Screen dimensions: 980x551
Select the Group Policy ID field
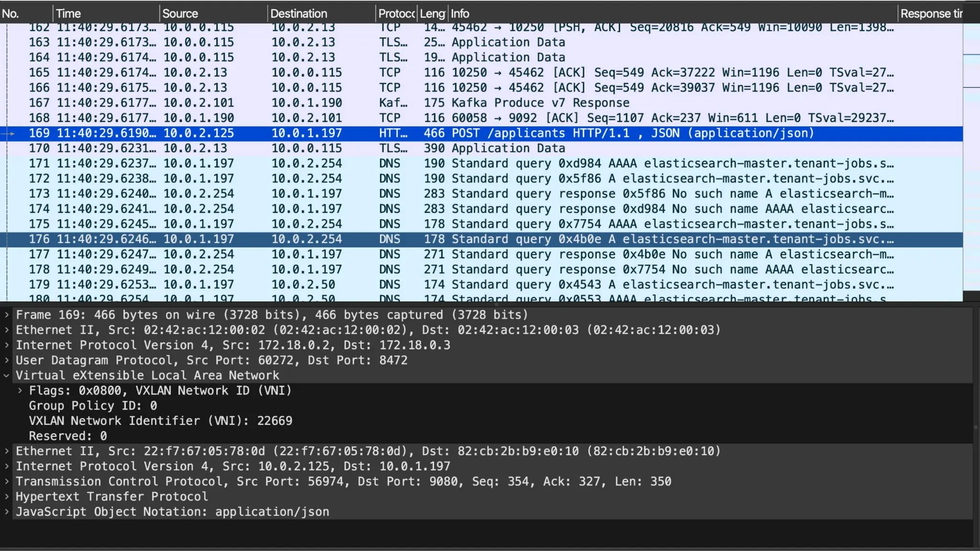point(93,406)
